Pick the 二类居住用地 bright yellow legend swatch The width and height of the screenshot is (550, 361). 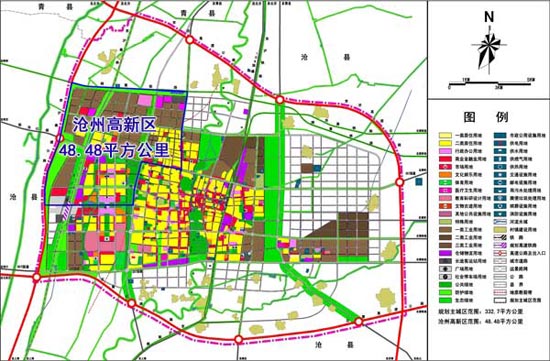pos(445,143)
